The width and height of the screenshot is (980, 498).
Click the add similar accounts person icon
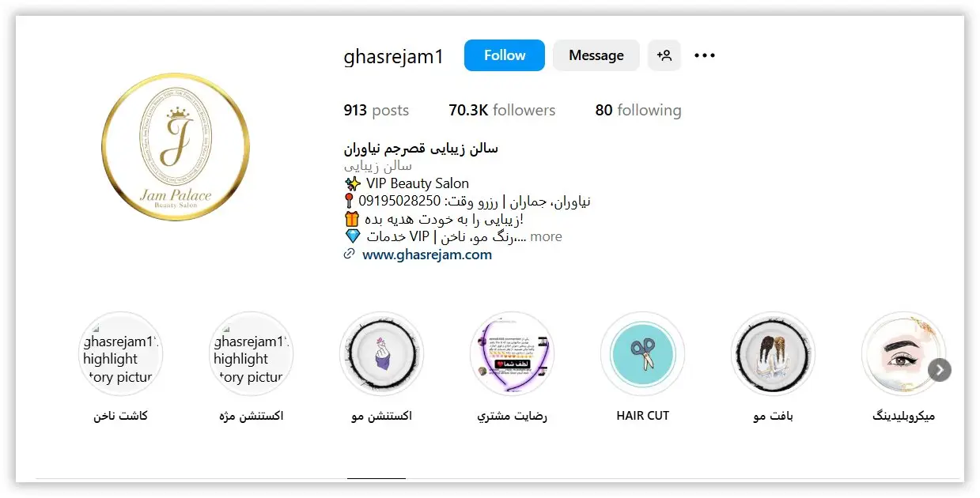pyautogui.click(x=664, y=55)
